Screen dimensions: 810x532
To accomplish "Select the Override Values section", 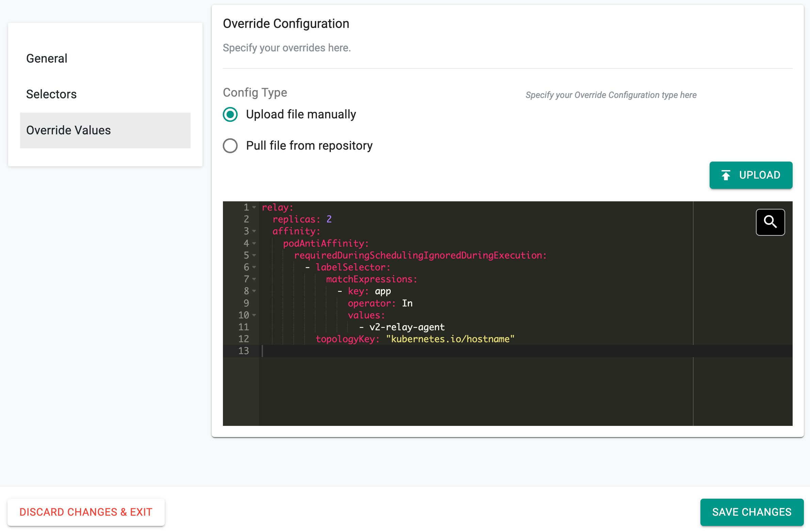I will click(x=68, y=130).
